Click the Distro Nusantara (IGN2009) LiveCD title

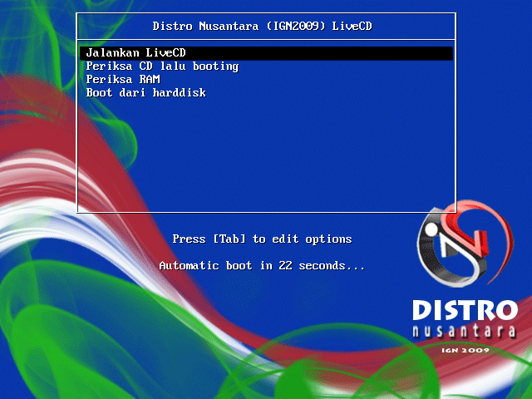pos(263,26)
